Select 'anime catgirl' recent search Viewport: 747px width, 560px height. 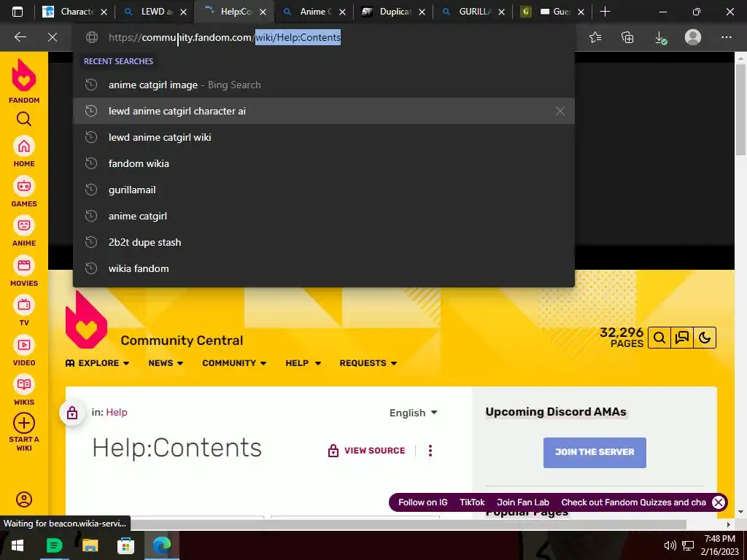(323, 216)
